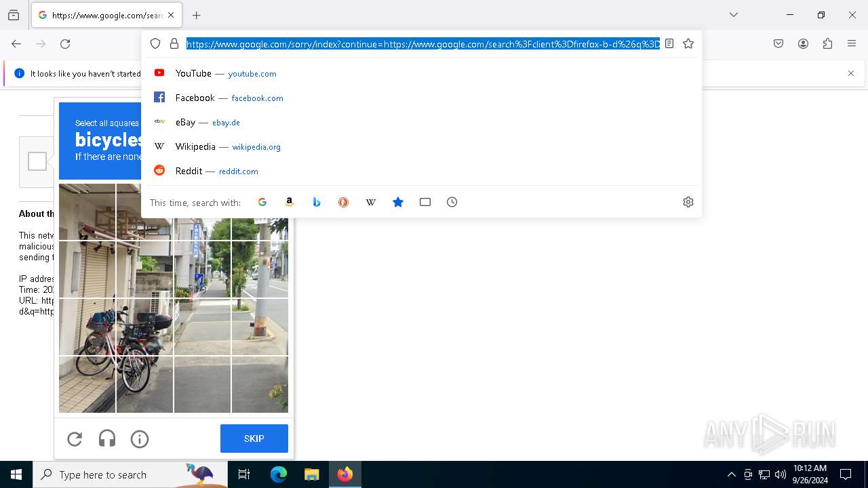Viewport: 868px width, 488px height.
Task: Open the Windows Start menu
Action: (16, 474)
